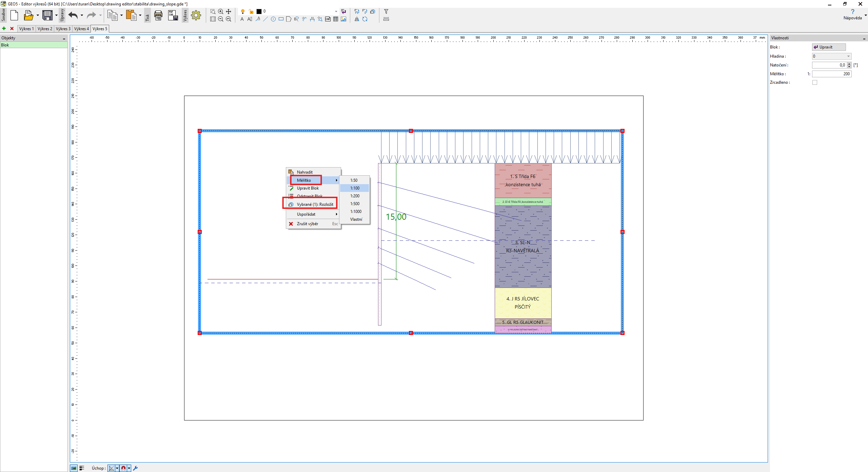Switch to the Výkres 3 tab
Image resolution: width=868 pixels, height=472 pixels.
(63, 29)
